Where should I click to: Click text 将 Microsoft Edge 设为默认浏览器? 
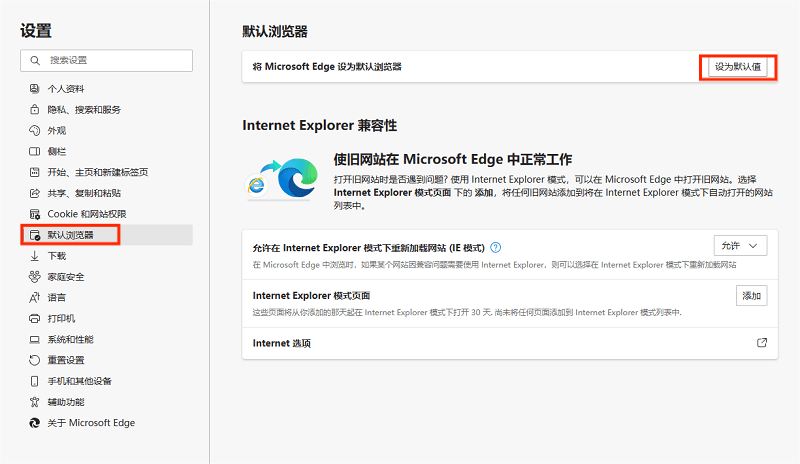(x=327, y=67)
